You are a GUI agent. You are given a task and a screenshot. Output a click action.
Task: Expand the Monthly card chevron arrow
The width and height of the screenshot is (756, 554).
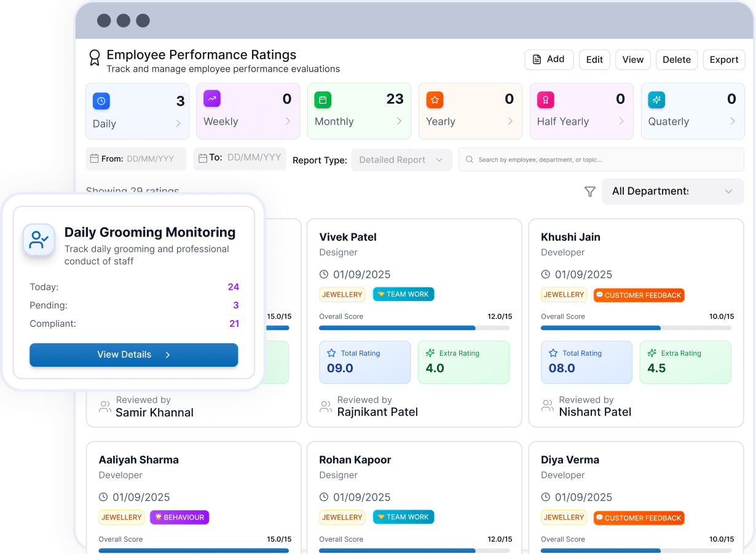coord(399,122)
